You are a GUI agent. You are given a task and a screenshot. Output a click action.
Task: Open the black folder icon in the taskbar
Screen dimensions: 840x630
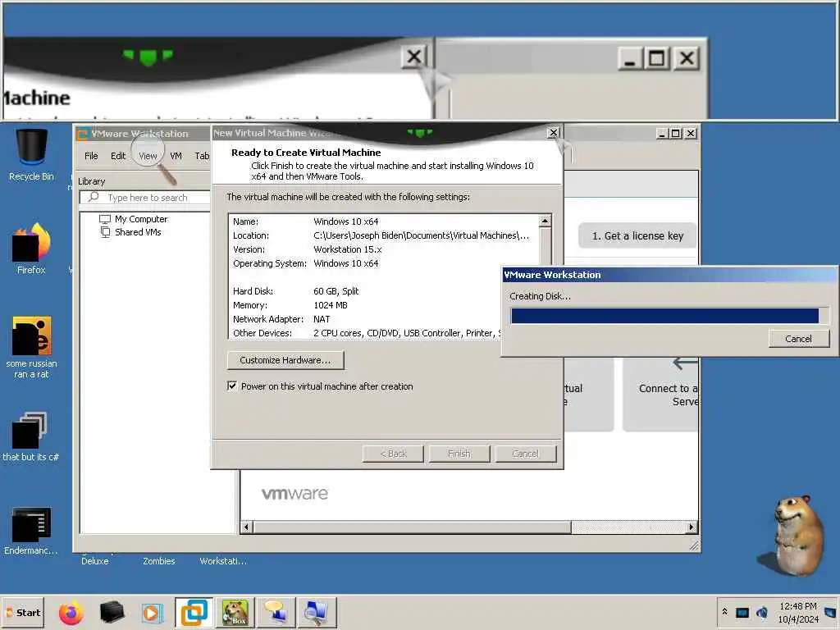[x=112, y=612]
